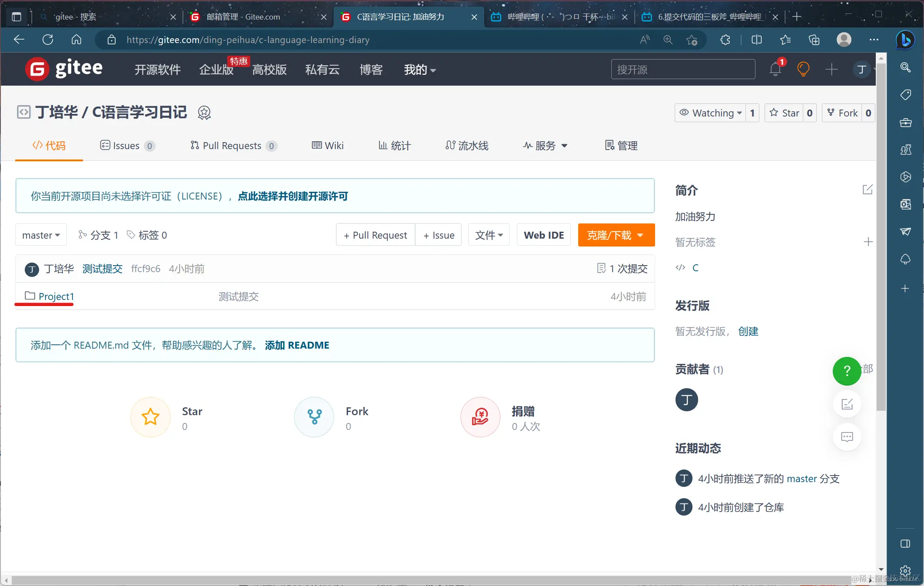The image size is (924, 586).
Task: Click the 添加 README link
Action: coord(297,345)
